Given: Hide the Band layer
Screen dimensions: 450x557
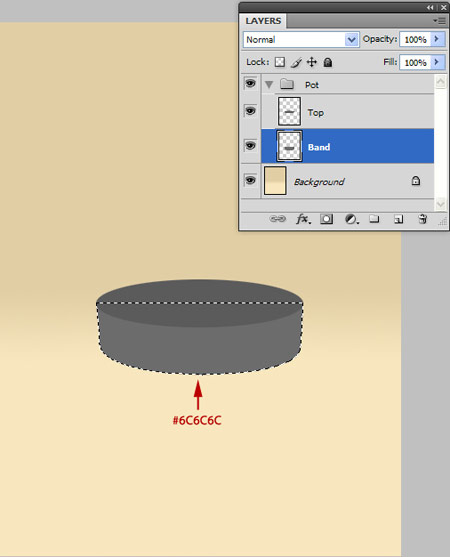Looking at the screenshot, I should click(250, 146).
